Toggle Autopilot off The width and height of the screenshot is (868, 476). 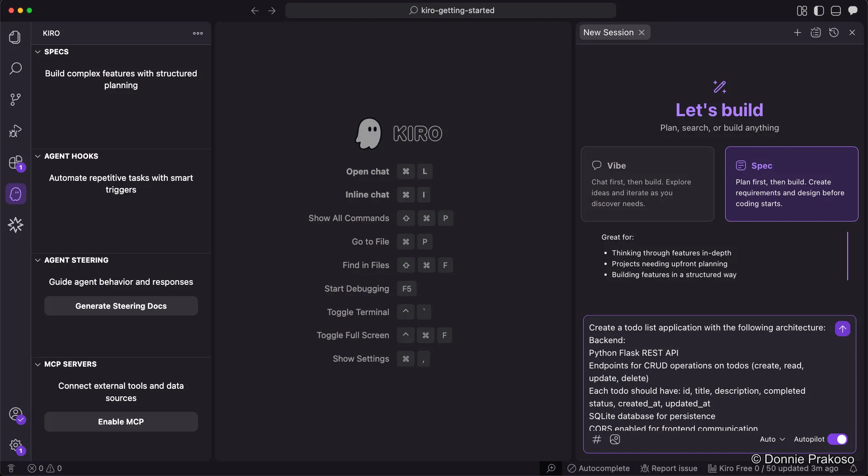(x=837, y=439)
